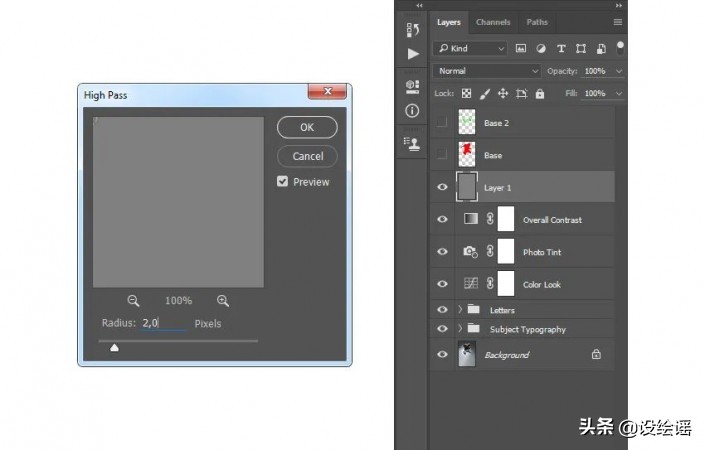Lock transparent pixels icon
The image size is (705, 450).
tap(467, 94)
